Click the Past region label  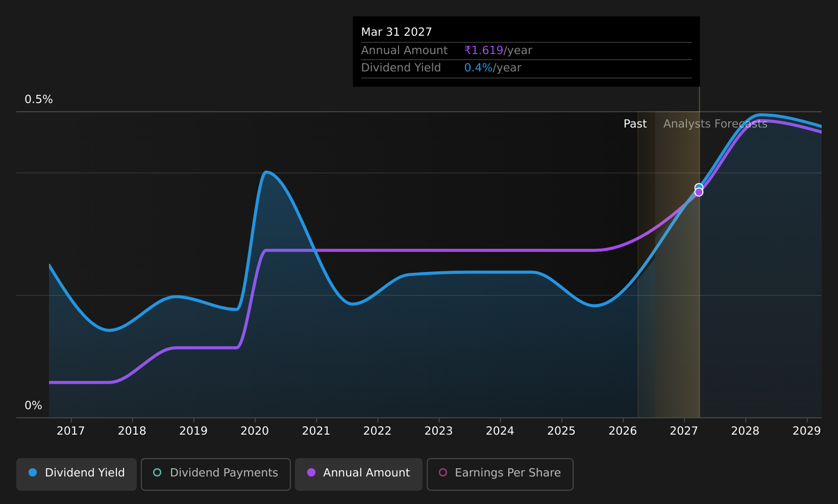pos(635,124)
